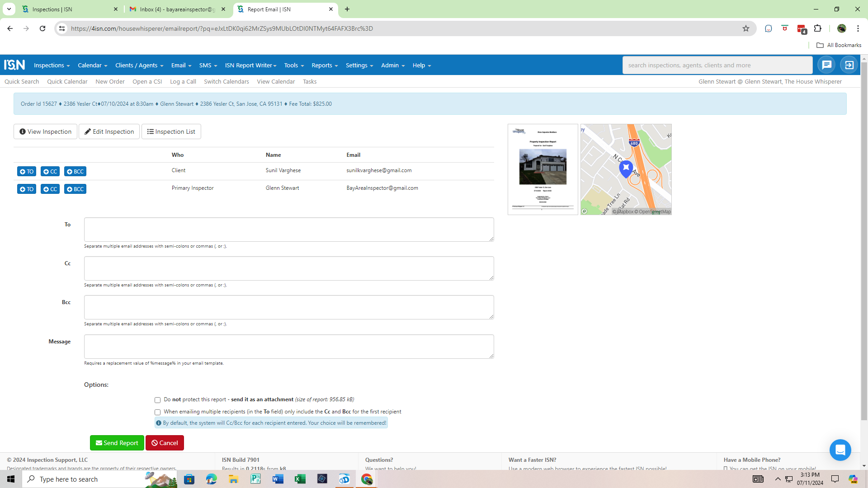Open the notification center icon

(835, 479)
